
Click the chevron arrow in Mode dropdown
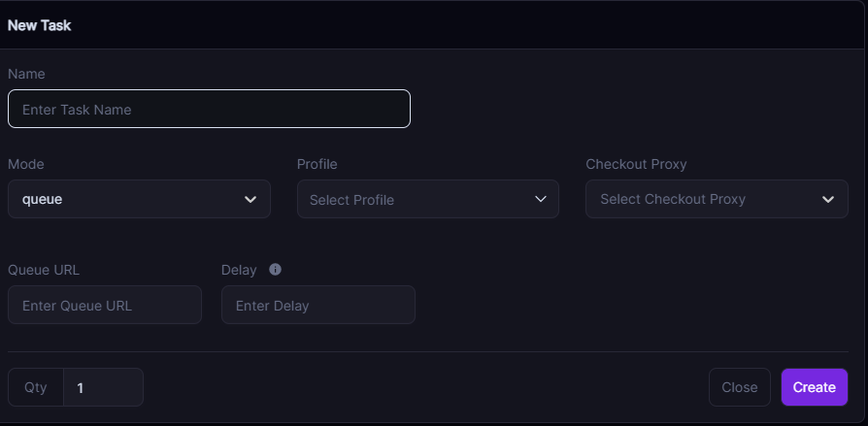[250, 199]
